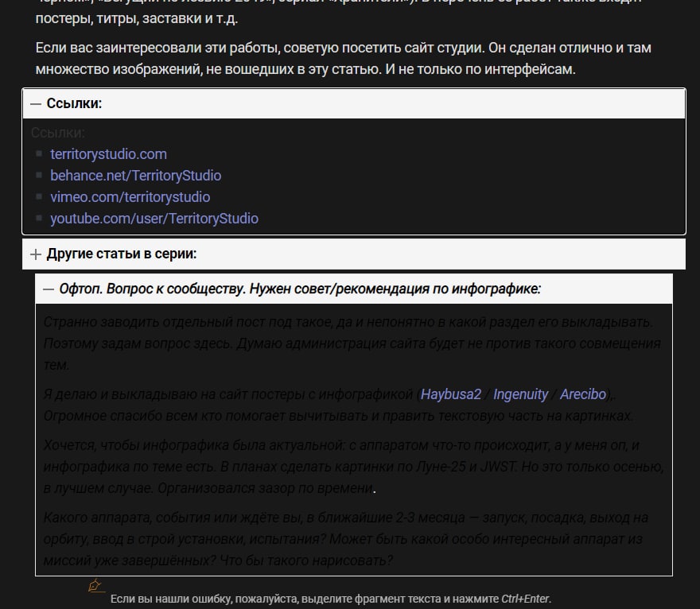This screenshot has height=609, width=700.
Task: Follow the Arecibo infographic link
Action: click(x=583, y=394)
